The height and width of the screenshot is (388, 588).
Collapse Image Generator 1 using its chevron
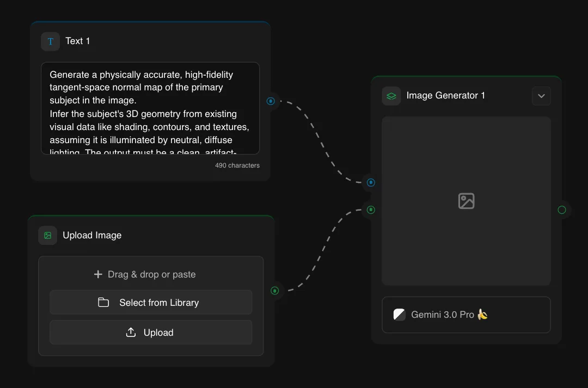click(541, 95)
